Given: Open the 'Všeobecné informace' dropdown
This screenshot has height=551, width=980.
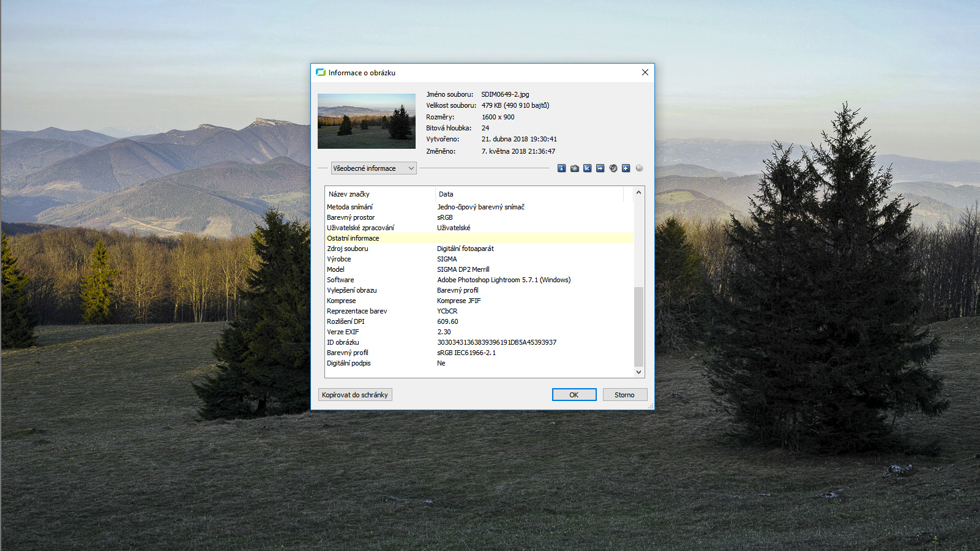Looking at the screenshot, I should coord(373,168).
